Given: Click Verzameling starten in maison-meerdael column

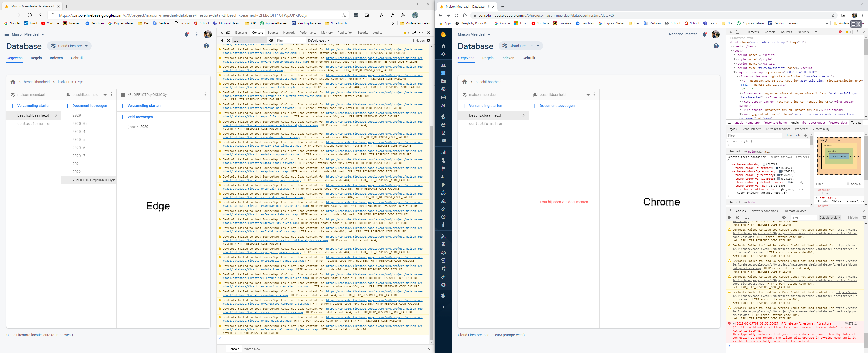Looking at the screenshot, I should coord(482,105).
